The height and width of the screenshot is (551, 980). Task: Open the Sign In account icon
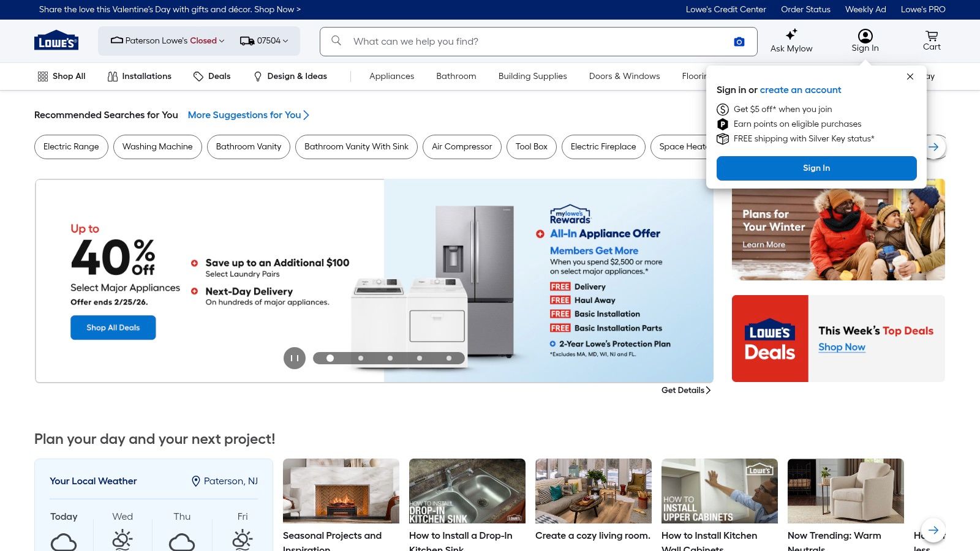pos(865,36)
